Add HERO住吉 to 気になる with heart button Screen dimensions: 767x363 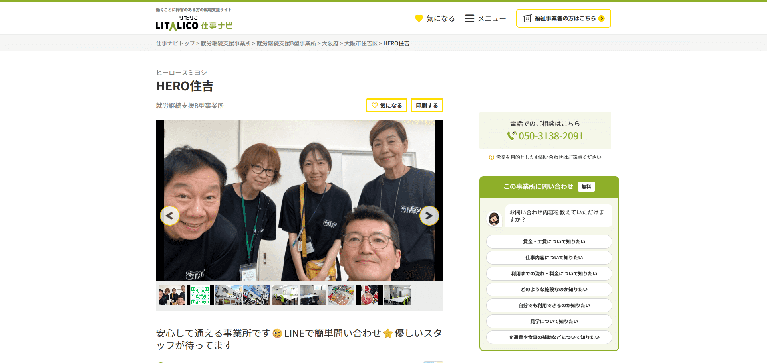[x=386, y=105]
